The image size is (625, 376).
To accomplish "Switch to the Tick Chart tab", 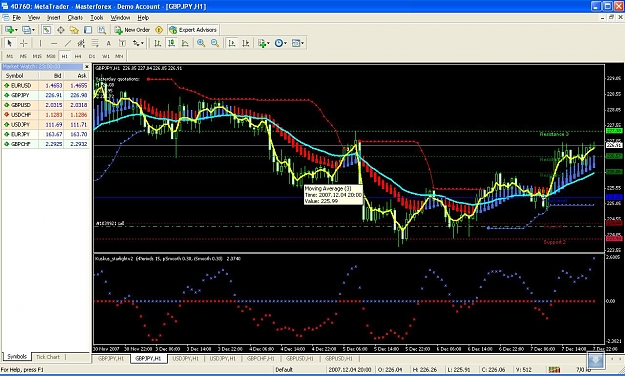I will 48,357.
